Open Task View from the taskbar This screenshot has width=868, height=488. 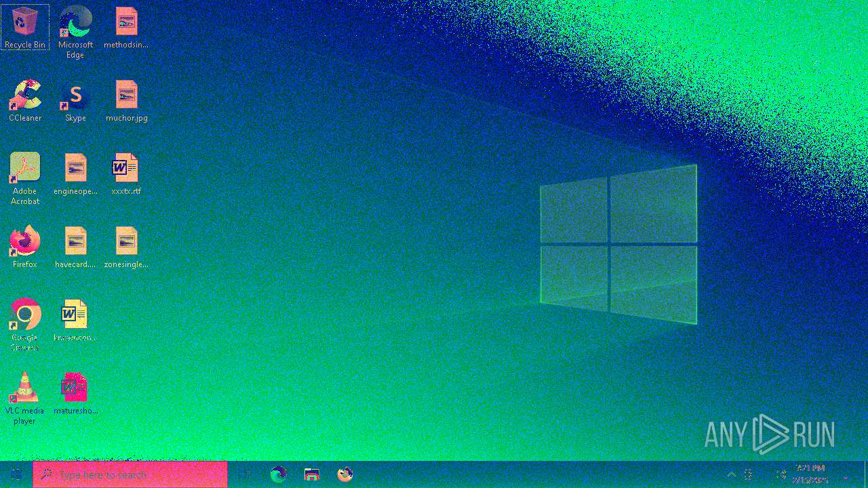point(244,474)
